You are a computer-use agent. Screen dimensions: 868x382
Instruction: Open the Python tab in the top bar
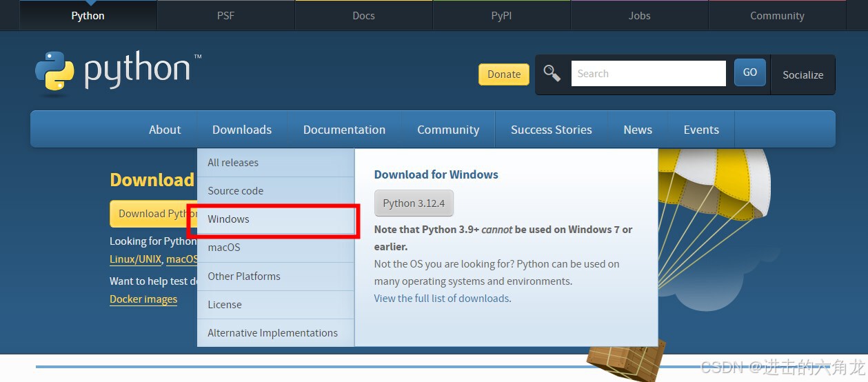pos(88,15)
